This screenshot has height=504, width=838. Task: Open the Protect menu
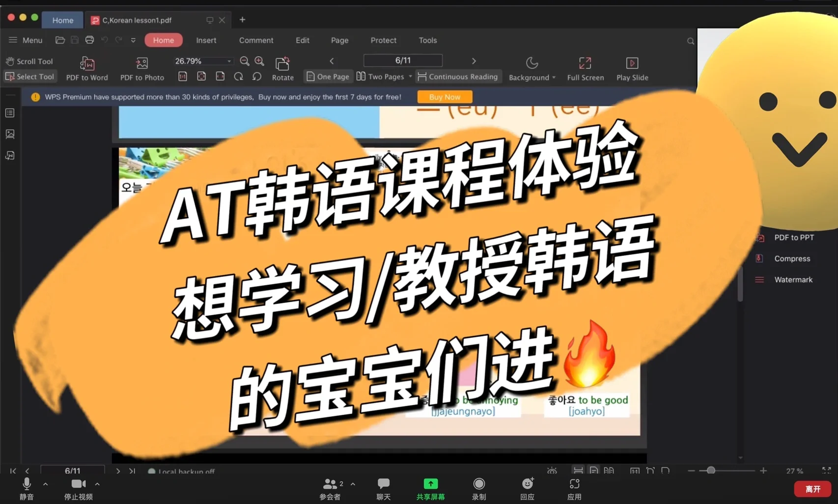pos(383,40)
